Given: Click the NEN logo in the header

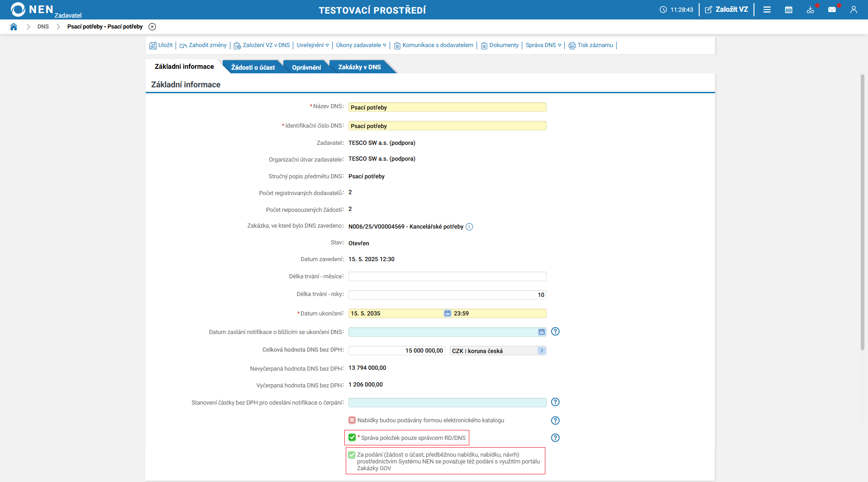Looking at the screenshot, I should point(32,10).
